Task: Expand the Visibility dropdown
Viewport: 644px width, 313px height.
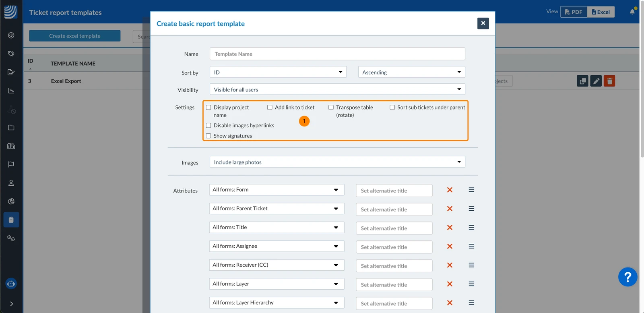Action: 337,89
